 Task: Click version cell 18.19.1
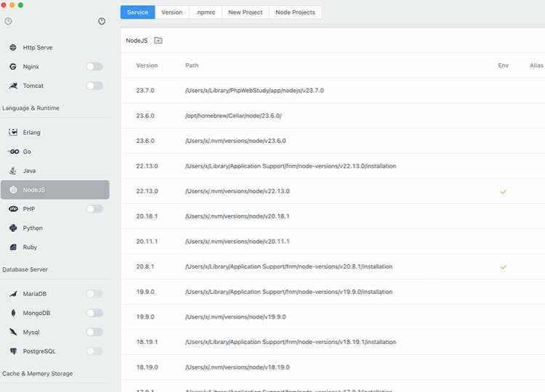(x=147, y=342)
